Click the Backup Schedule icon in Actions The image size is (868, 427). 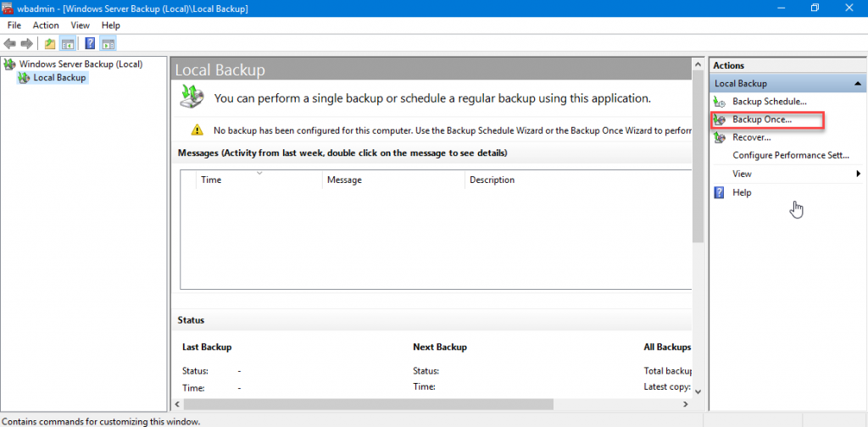click(x=720, y=102)
